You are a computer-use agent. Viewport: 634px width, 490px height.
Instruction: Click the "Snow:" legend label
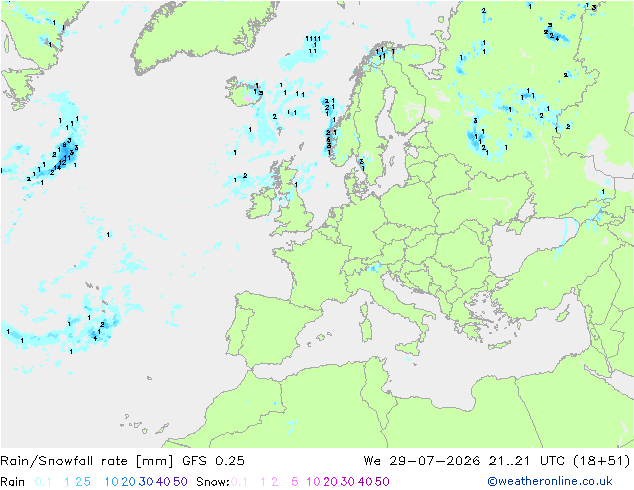pos(213,482)
